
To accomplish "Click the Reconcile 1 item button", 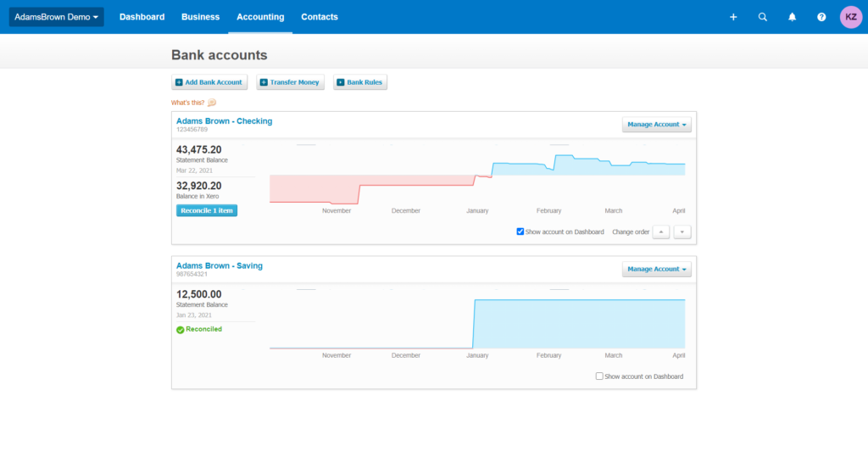I will [x=207, y=210].
